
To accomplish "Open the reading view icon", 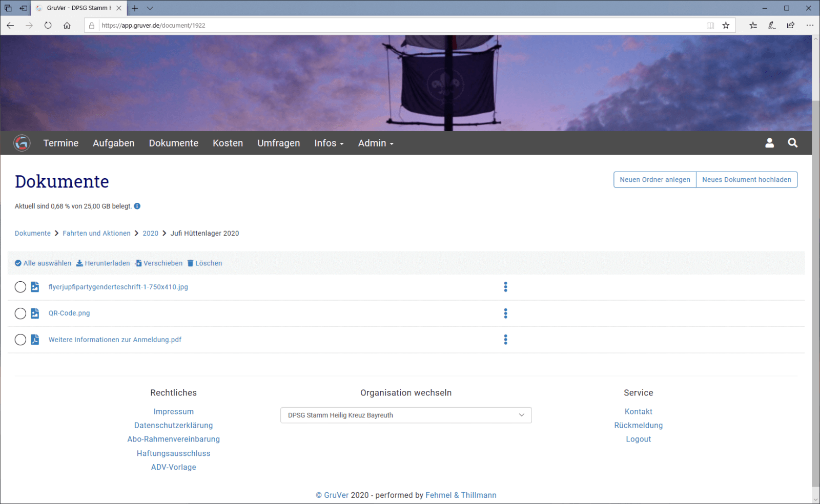I will pos(710,25).
